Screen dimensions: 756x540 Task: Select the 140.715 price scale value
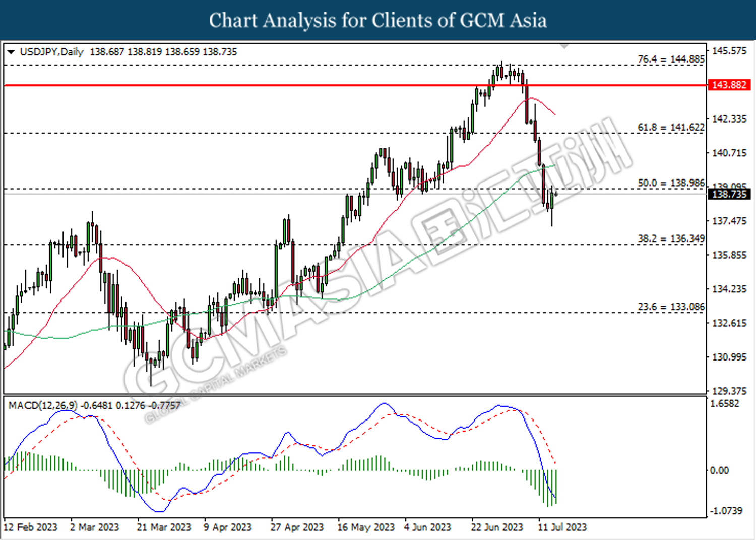pyautogui.click(x=729, y=153)
